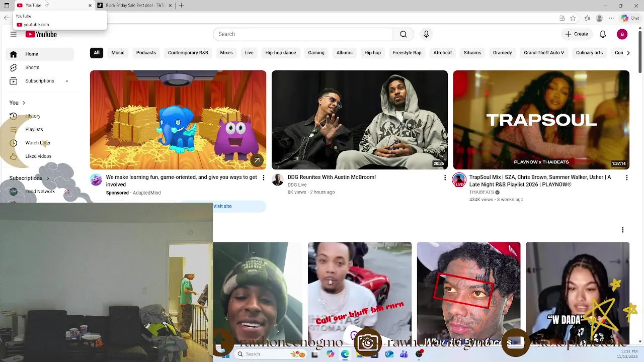Open the THAIBEATS live channel avatar

click(459, 180)
